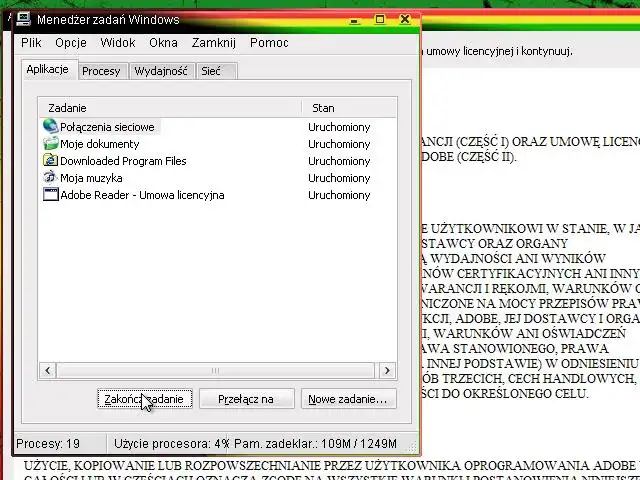Open the Widok menu

click(x=118, y=42)
